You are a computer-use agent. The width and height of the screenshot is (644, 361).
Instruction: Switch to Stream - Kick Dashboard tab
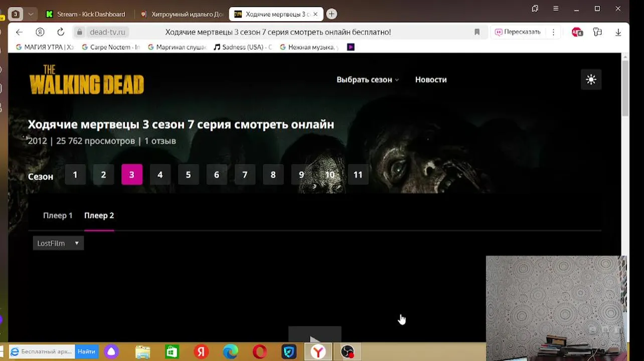85,14
